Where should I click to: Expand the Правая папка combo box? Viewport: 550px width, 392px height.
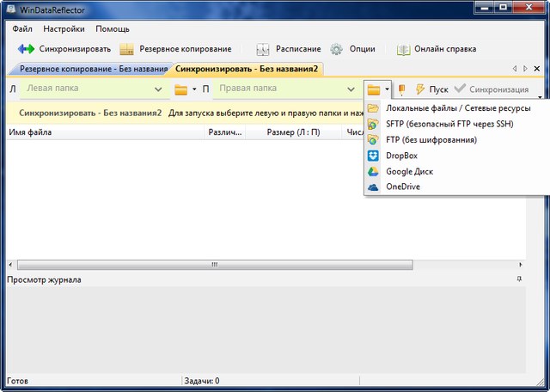pyautogui.click(x=351, y=89)
